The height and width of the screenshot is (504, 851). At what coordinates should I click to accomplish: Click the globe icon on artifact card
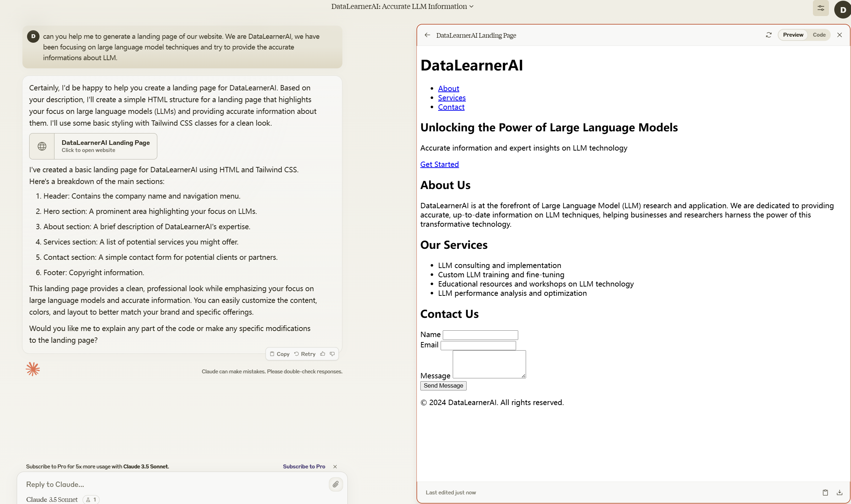pos(42,146)
